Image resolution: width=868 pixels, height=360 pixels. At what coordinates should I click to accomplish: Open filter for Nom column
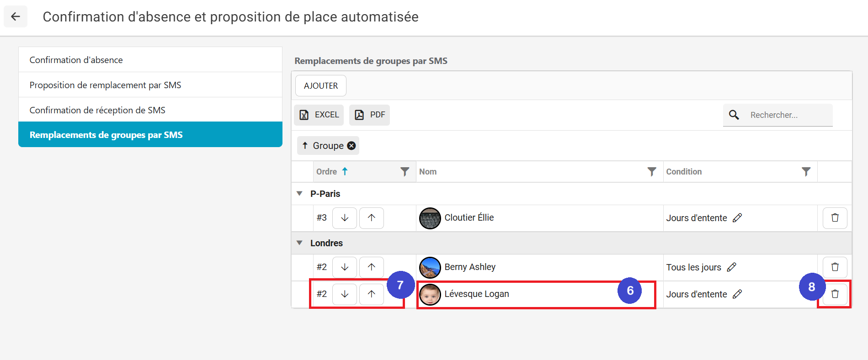pos(652,172)
